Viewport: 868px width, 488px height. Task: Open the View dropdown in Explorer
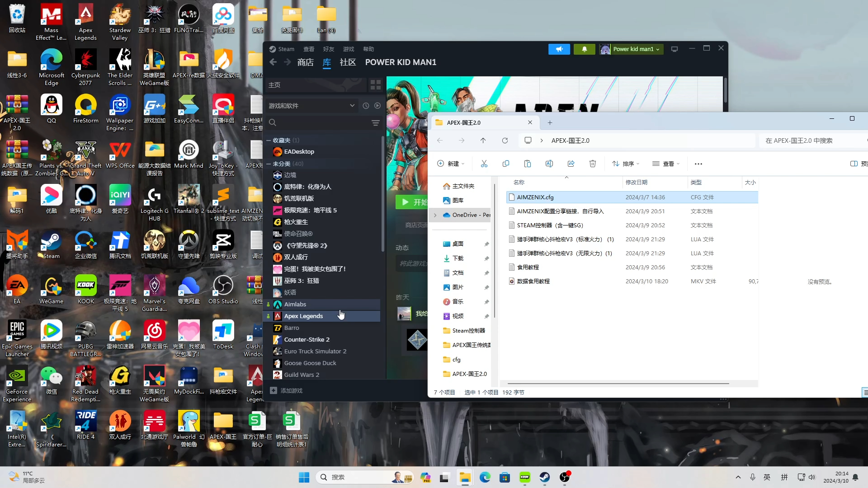[x=666, y=164]
